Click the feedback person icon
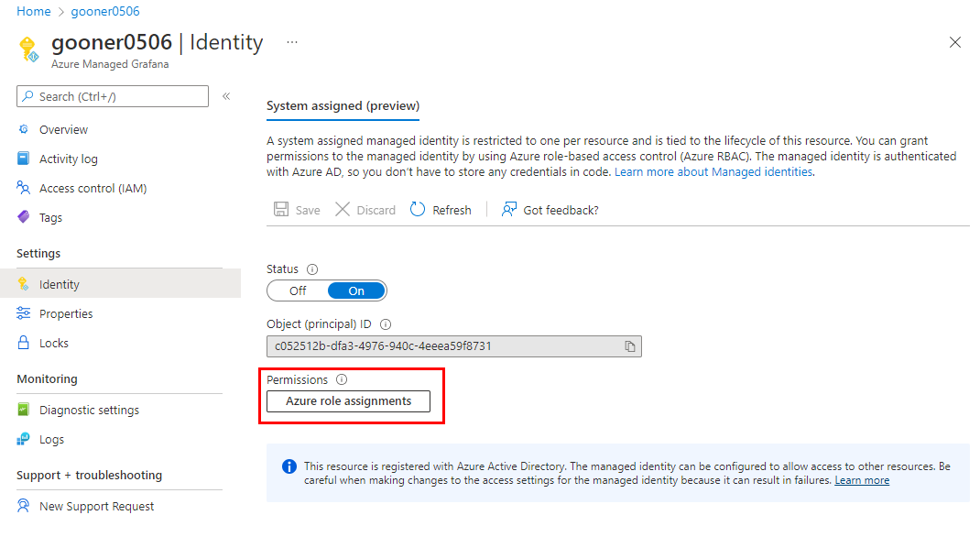980x537 pixels. tap(508, 210)
